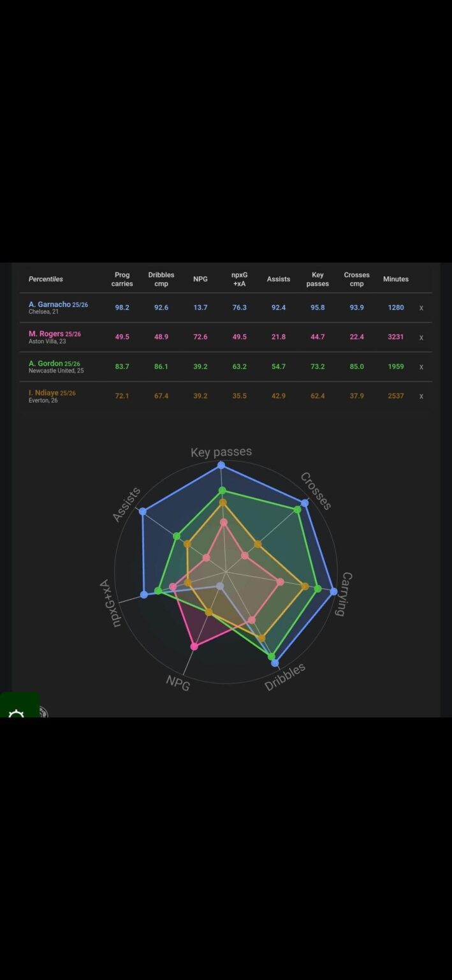Sort players by Minutes column
The height and width of the screenshot is (980, 452).
coord(396,279)
